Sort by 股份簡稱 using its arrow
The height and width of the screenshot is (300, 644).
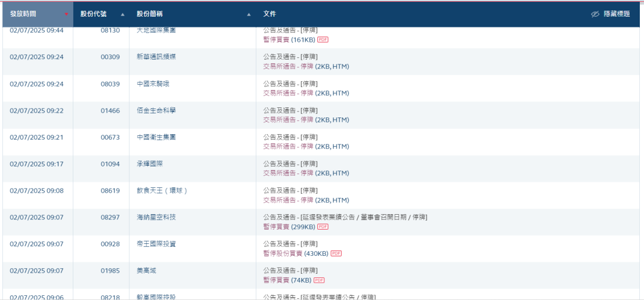pyautogui.click(x=249, y=14)
